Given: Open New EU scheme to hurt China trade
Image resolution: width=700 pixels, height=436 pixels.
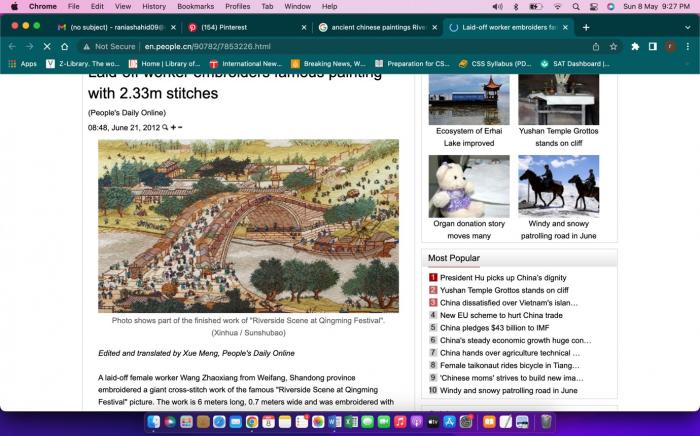Looking at the screenshot, I should 501,315.
